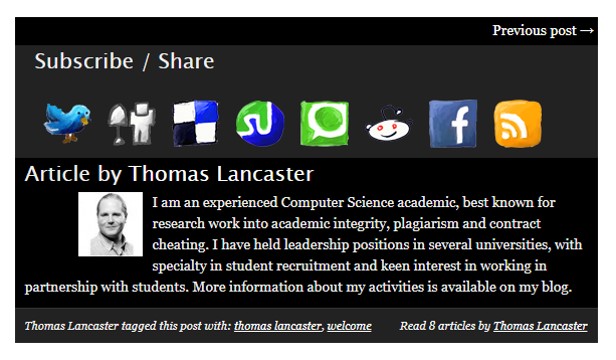Subscribe using the orange RSS feed icon

pos(518,124)
